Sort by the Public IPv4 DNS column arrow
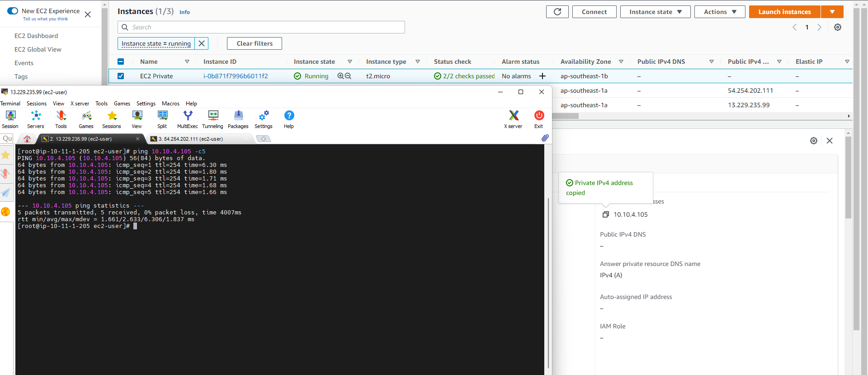Image resolution: width=868 pixels, height=375 pixels. click(x=712, y=62)
